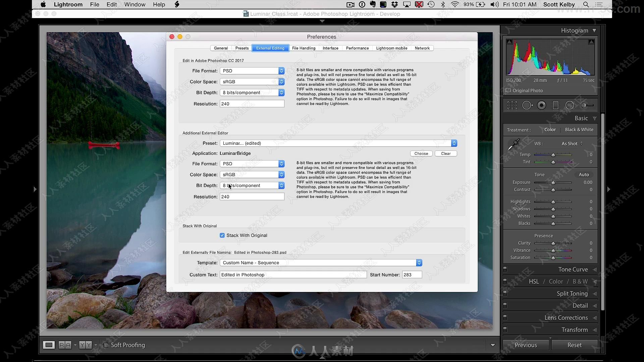This screenshot has height=362, width=644.
Task: Select the Adjustment Brush tool
Action: point(587,105)
